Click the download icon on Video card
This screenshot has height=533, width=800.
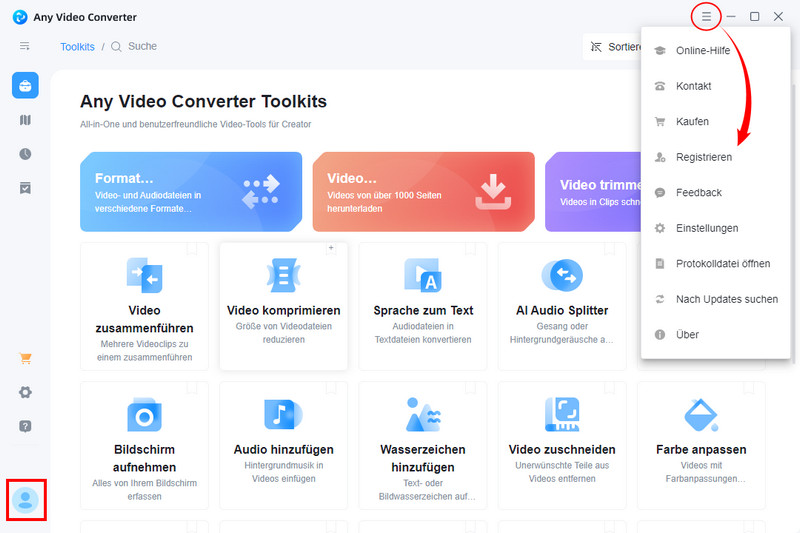pyautogui.click(x=493, y=192)
